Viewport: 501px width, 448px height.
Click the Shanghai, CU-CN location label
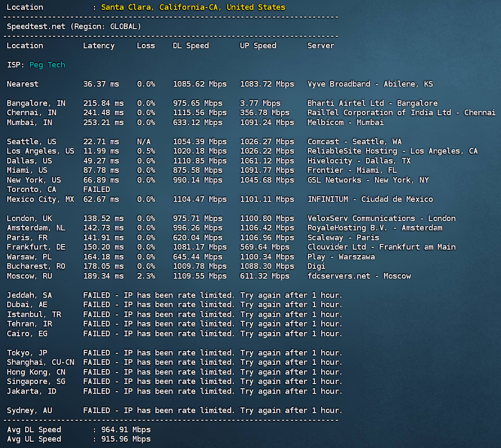pyautogui.click(x=41, y=363)
